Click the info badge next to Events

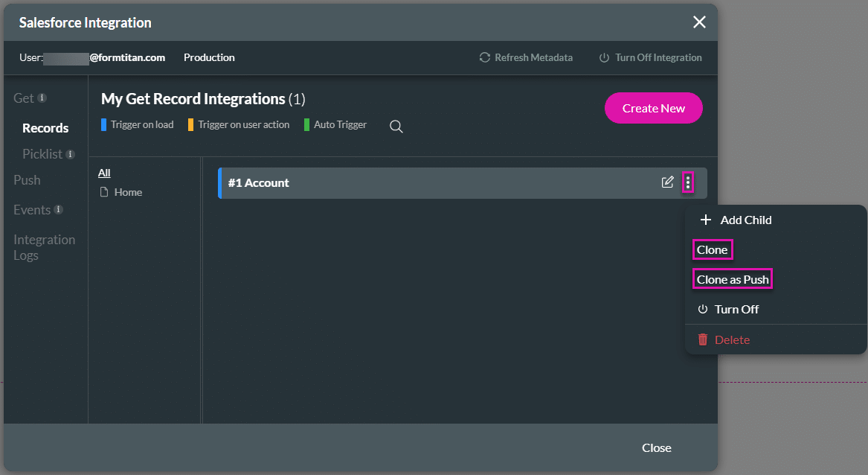click(58, 210)
